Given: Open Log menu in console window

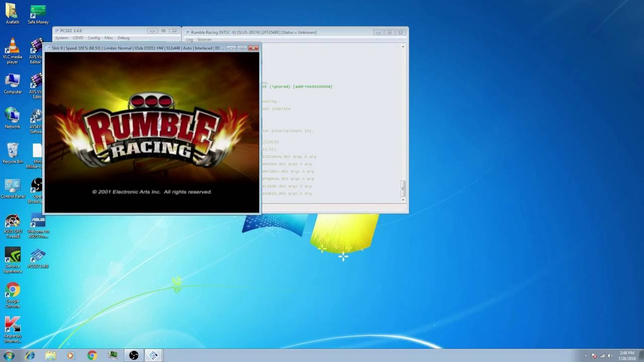Looking at the screenshot, I should tap(189, 39).
